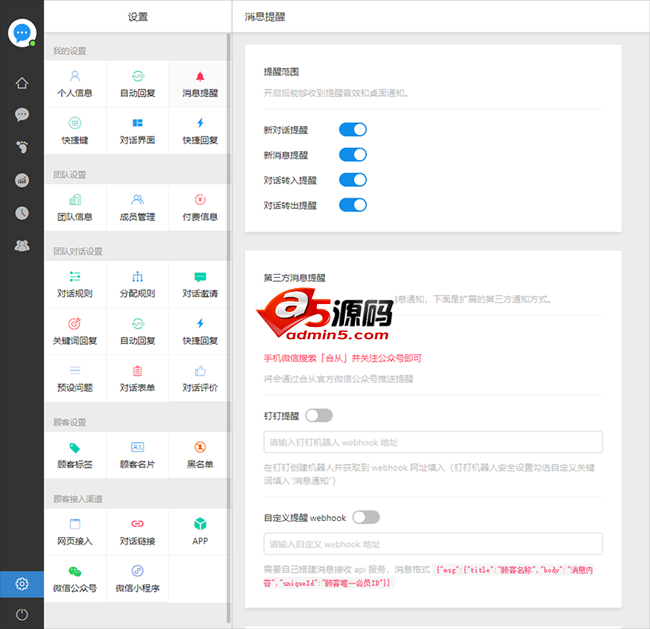Open 对话表单 tile
650x629 pixels.
(x=138, y=378)
